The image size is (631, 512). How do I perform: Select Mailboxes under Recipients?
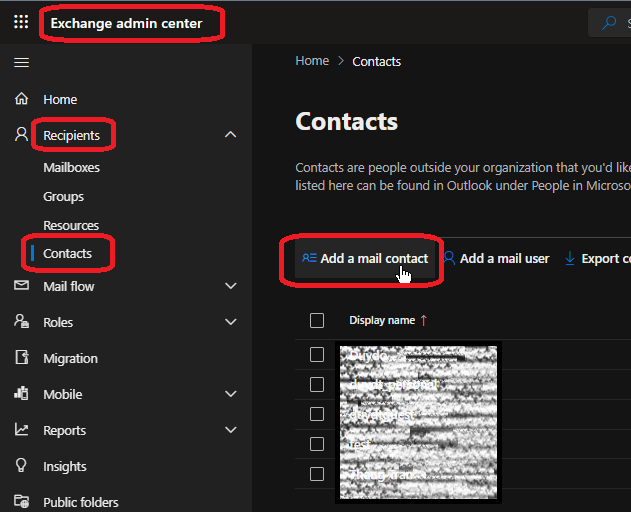coord(72,167)
